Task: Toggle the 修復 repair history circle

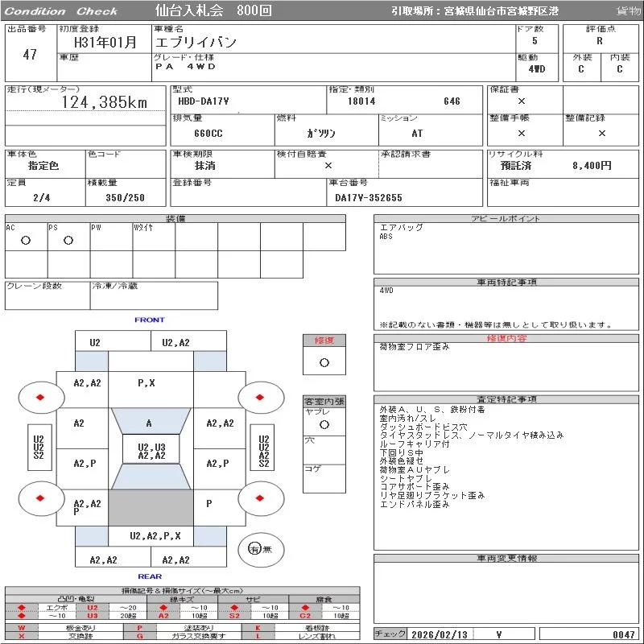Action: 324,362
